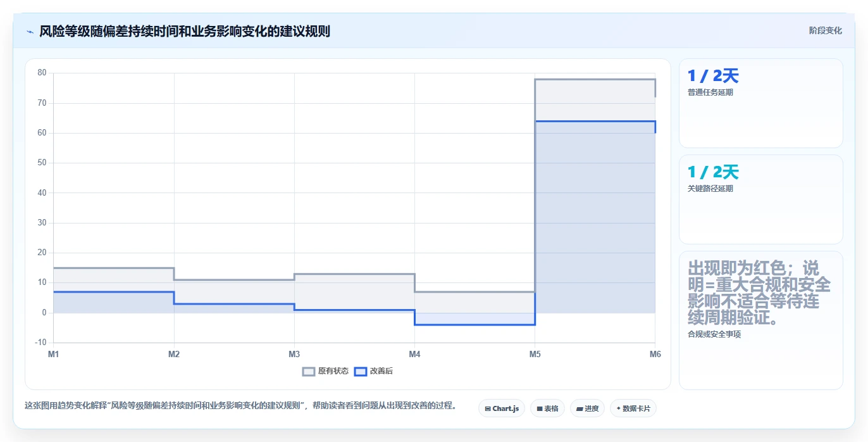Screen dimensions: 868x442
Task: Click the M1 x-axis label
Action: 53,354
